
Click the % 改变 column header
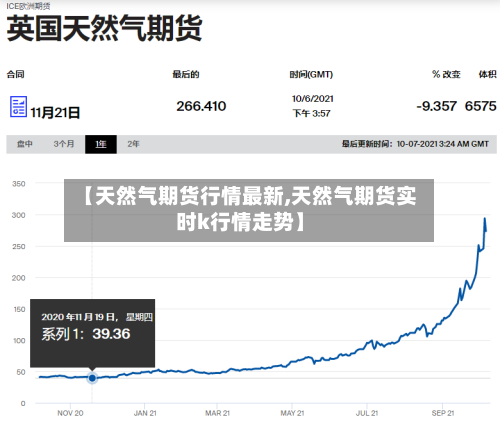pos(446,74)
